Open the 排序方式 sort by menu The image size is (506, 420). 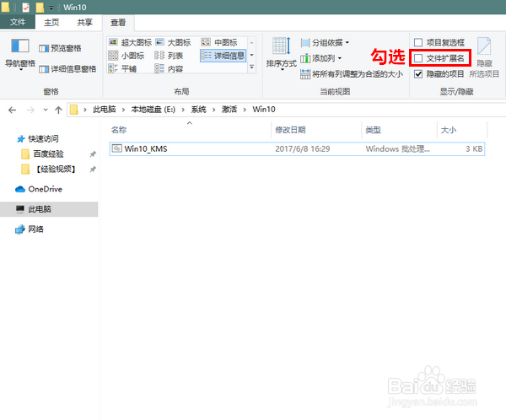click(281, 54)
